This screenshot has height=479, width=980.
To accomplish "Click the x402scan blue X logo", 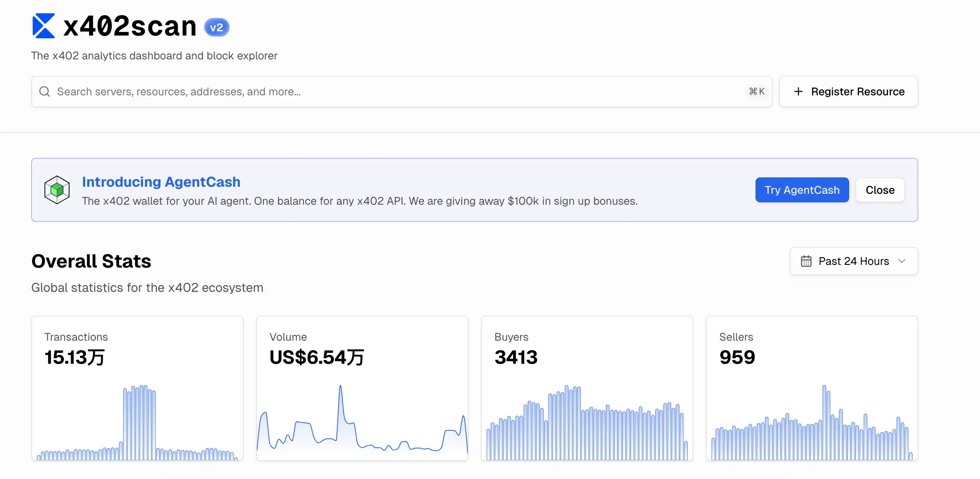I will coord(43,26).
